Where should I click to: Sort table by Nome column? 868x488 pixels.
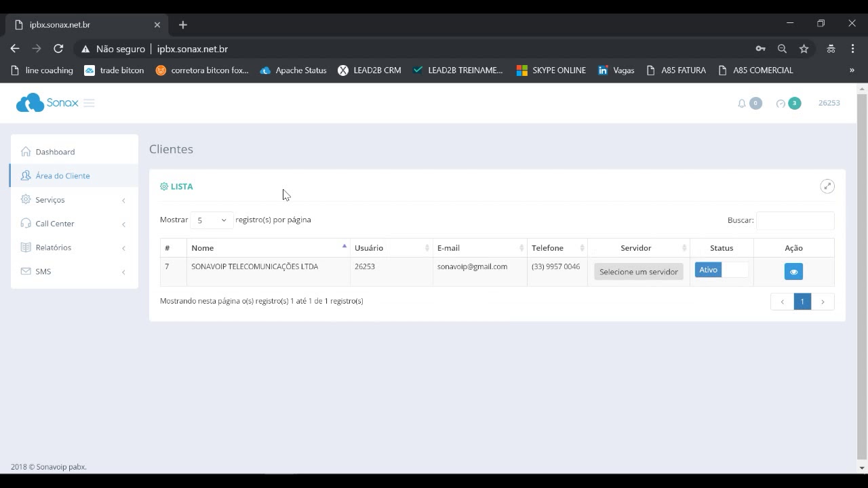pos(269,248)
